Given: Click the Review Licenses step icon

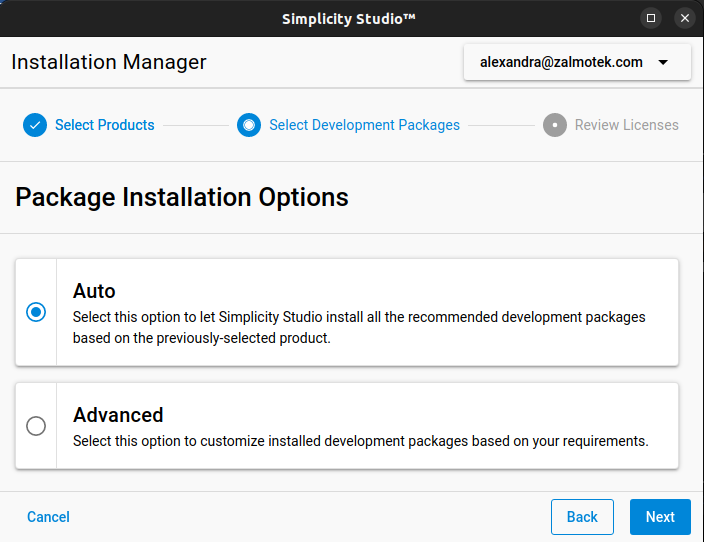Looking at the screenshot, I should 555,125.
